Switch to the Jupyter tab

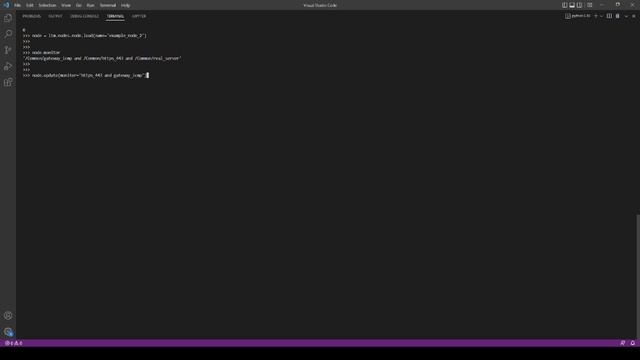click(x=139, y=16)
